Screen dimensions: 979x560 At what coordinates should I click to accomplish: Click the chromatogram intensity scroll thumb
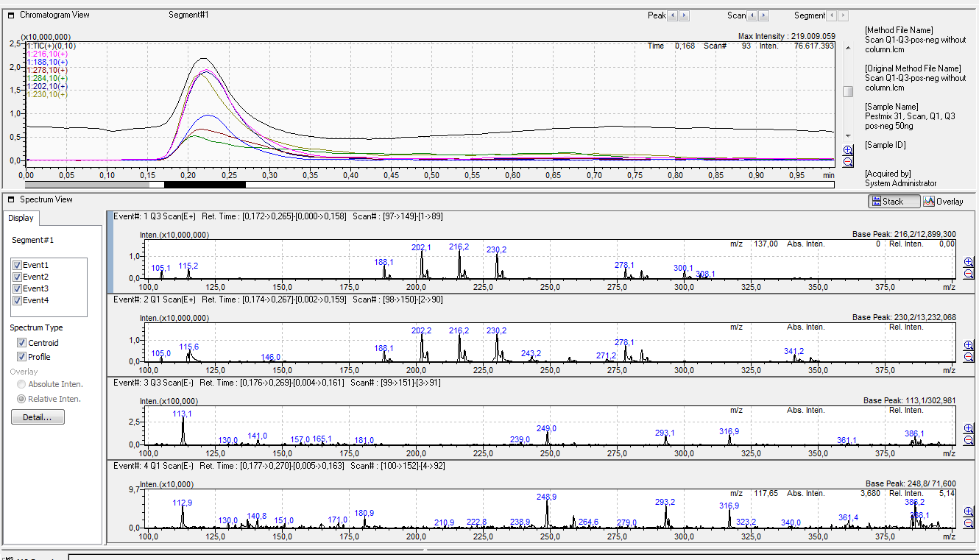(848, 91)
